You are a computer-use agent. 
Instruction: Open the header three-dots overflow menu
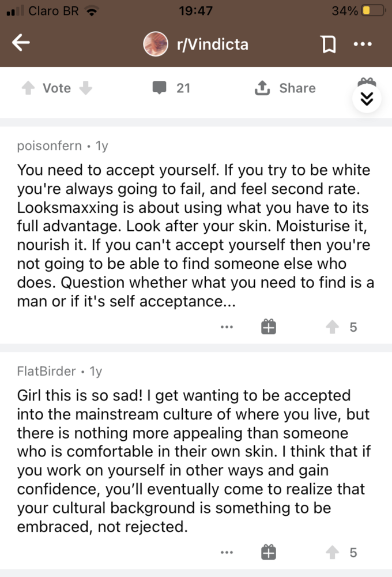click(x=363, y=44)
